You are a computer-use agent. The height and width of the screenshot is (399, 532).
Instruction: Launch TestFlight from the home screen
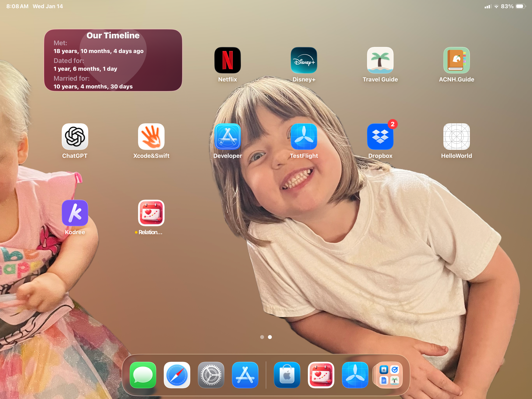[x=304, y=136]
